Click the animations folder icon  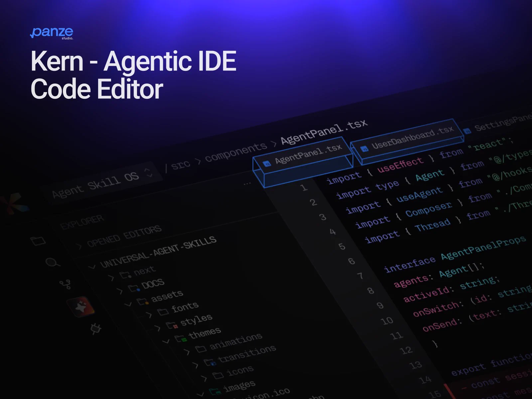(201, 349)
